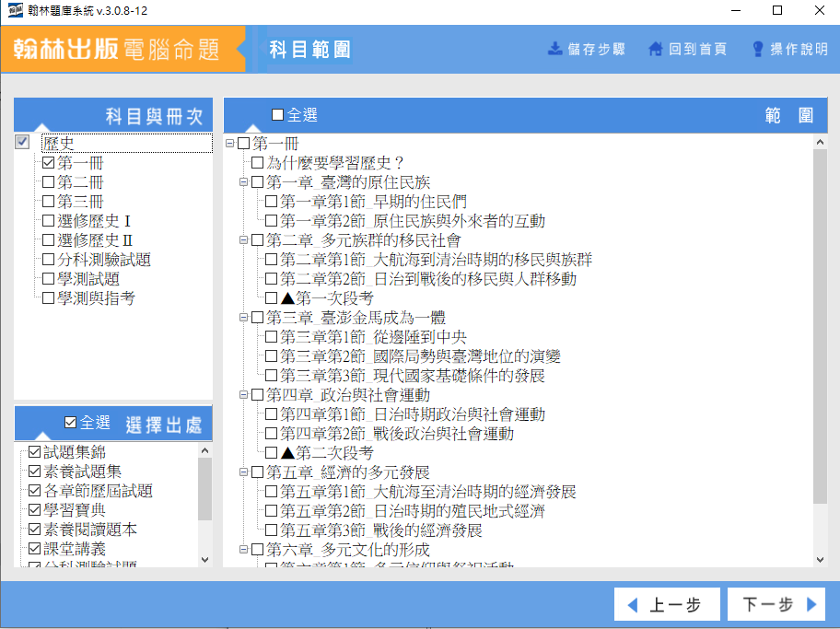Uncheck the 試題集錦 source checkbox
This screenshot has width=840, height=629.
tap(35, 452)
